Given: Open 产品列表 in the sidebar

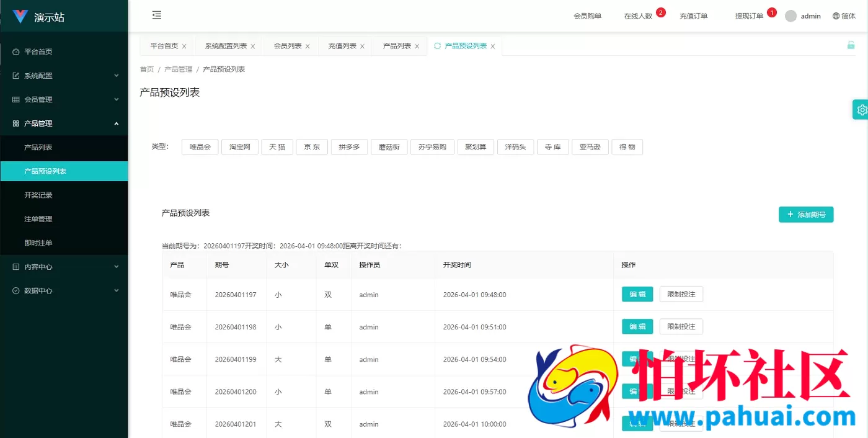Looking at the screenshot, I should point(64,148).
